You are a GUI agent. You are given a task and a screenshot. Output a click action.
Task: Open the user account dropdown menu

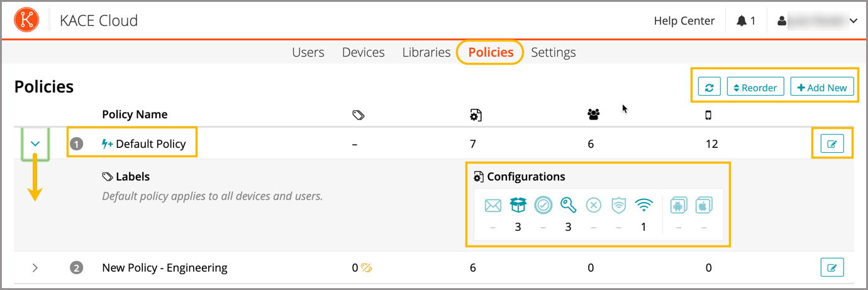[x=818, y=21]
